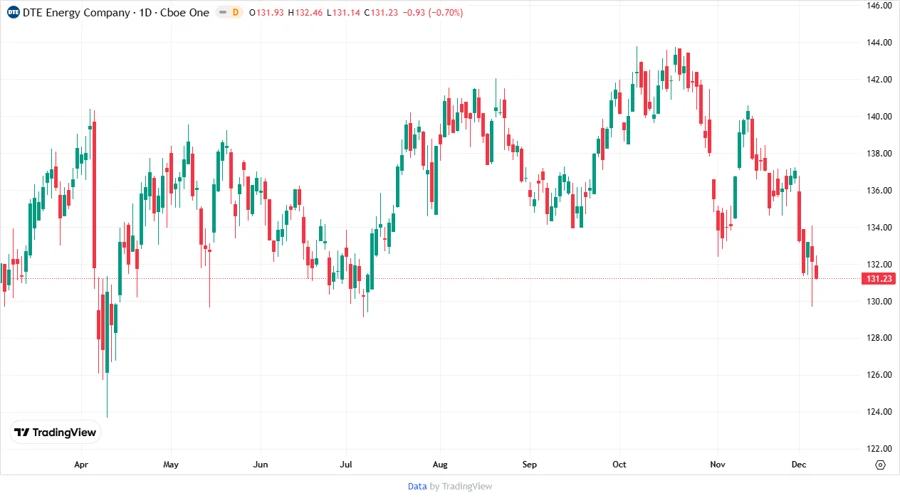Click the grey dash market status indicator
Screen dimensions: 900x498
[x=223, y=12]
